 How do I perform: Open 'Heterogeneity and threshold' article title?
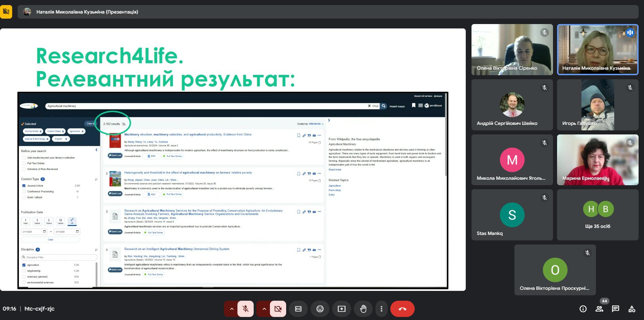[x=188, y=173]
